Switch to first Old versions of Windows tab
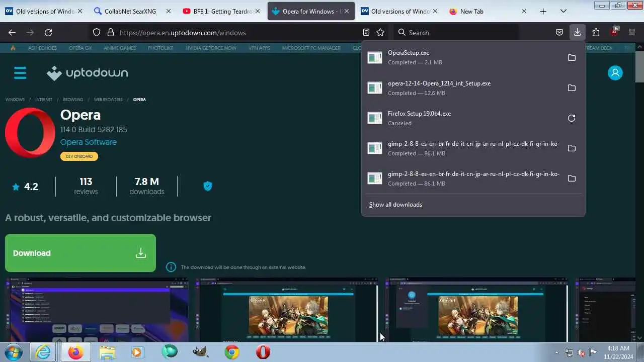This screenshot has width=644, height=362. click(44, 11)
